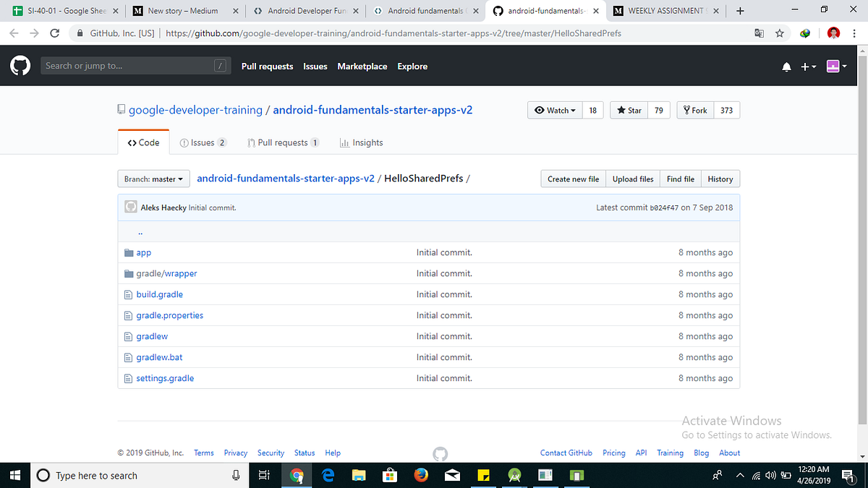The width and height of the screenshot is (868, 488).
Task: Open the HelloSharedPrefs breadcrumb link
Action: (x=424, y=178)
